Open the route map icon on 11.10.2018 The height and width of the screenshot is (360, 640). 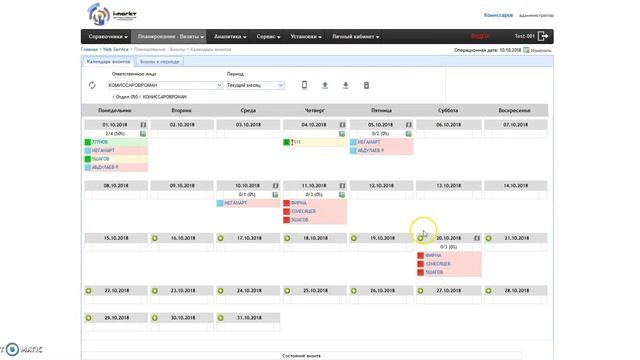(x=342, y=186)
